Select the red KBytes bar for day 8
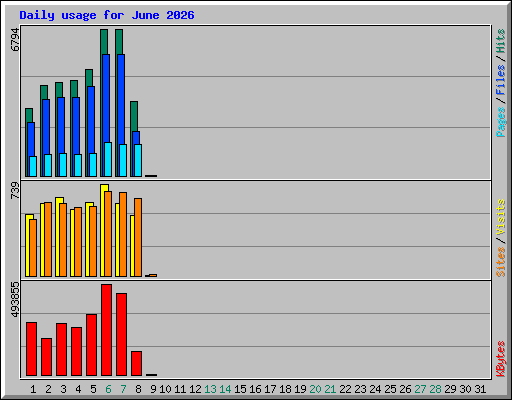Image resolution: width=512 pixels, height=400 pixels. [x=136, y=363]
